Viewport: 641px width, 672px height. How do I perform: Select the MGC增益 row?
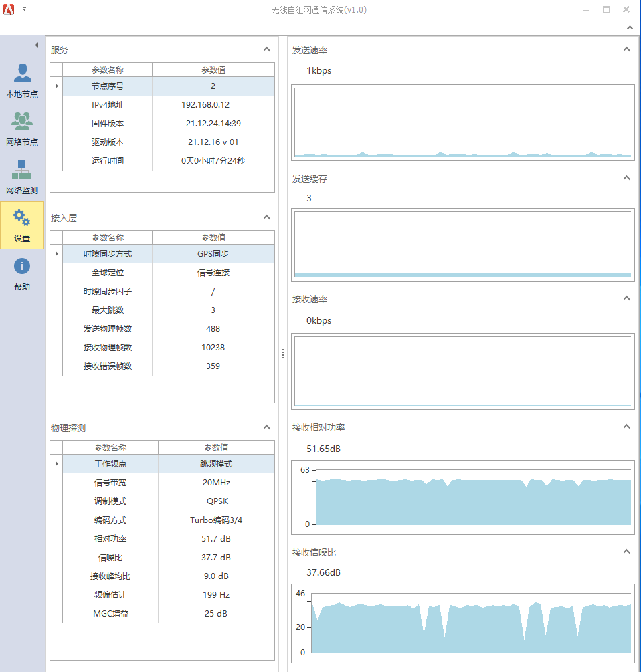click(x=169, y=614)
